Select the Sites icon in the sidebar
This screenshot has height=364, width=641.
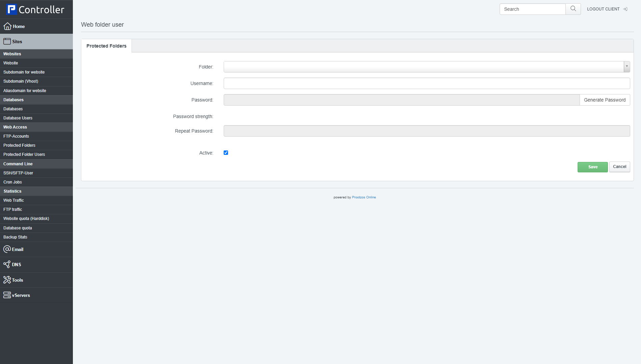tap(7, 41)
